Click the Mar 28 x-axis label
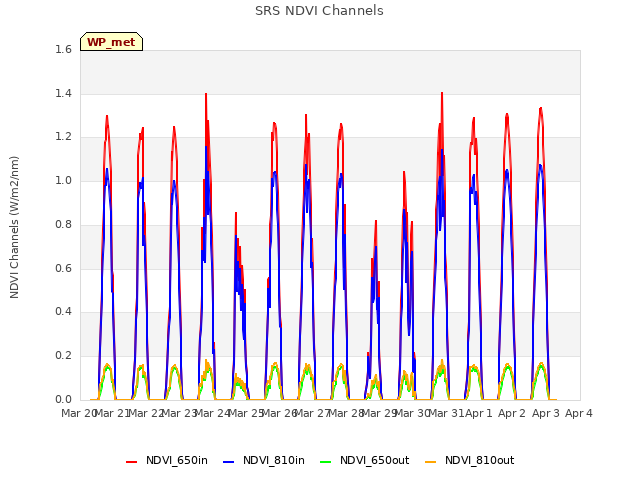This screenshot has height=480, width=640. click(346, 413)
